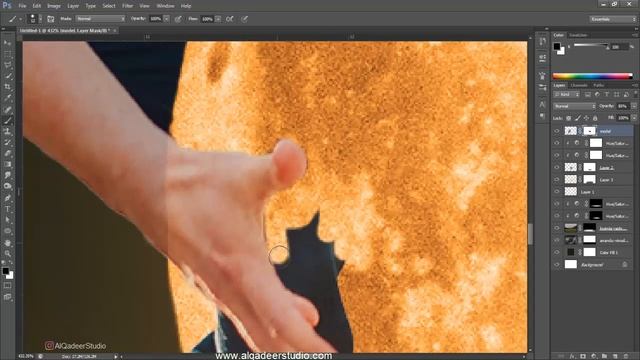The image size is (640, 360).
Task: Switch to the Channels tab
Action: tap(579, 85)
